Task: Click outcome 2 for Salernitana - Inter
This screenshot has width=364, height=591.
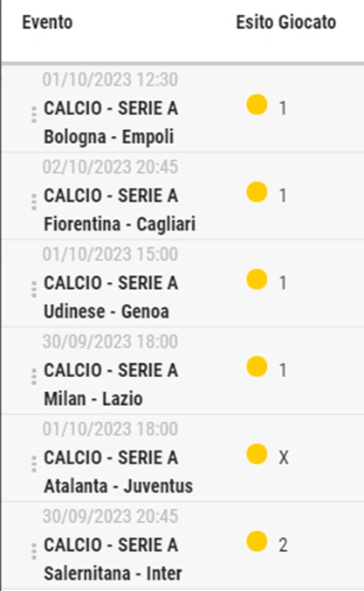Action: pos(283,545)
